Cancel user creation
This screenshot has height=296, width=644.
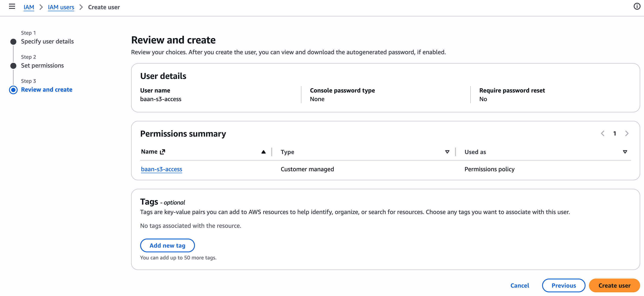pyautogui.click(x=520, y=285)
